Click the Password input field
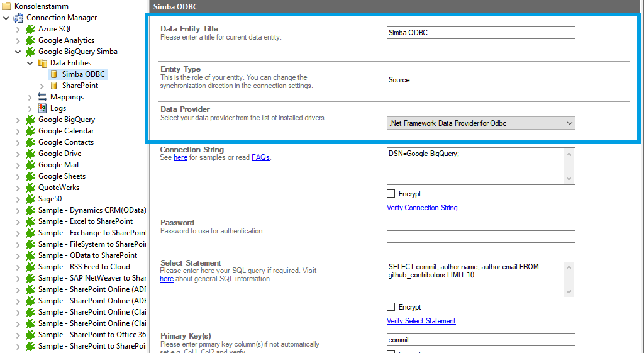This screenshot has height=353, width=644. coord(480,237)
